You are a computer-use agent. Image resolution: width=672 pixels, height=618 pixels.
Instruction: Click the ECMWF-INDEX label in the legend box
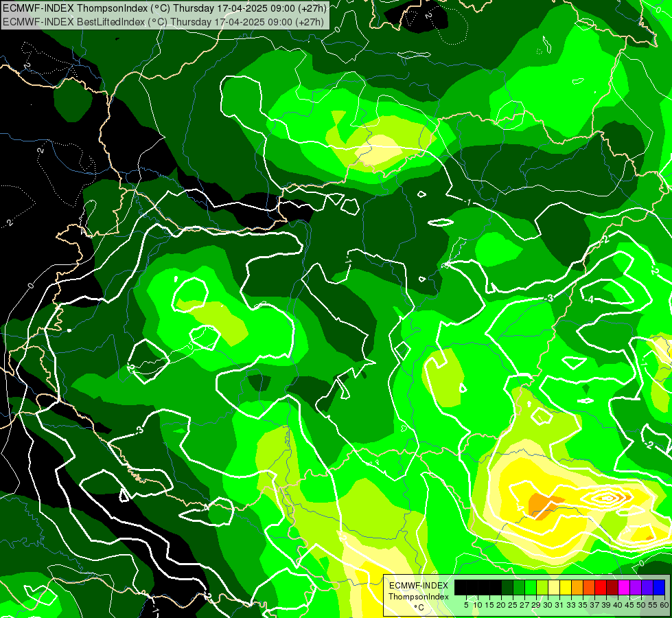pos(419,586)
